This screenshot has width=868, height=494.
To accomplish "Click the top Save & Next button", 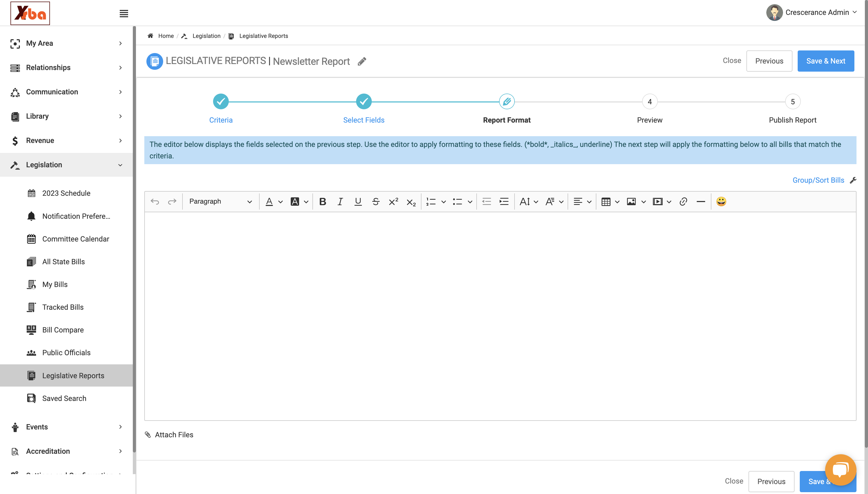I will click(826, 61).
